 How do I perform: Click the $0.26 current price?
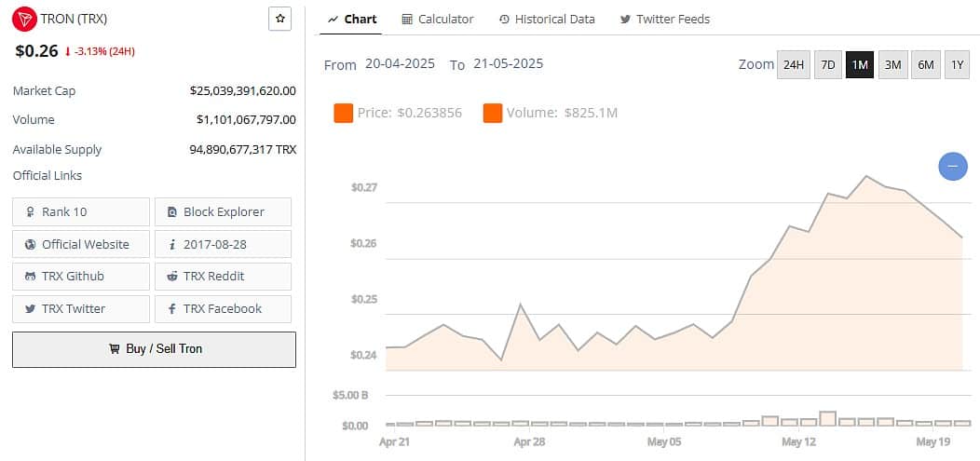click(x=37, y=51)
